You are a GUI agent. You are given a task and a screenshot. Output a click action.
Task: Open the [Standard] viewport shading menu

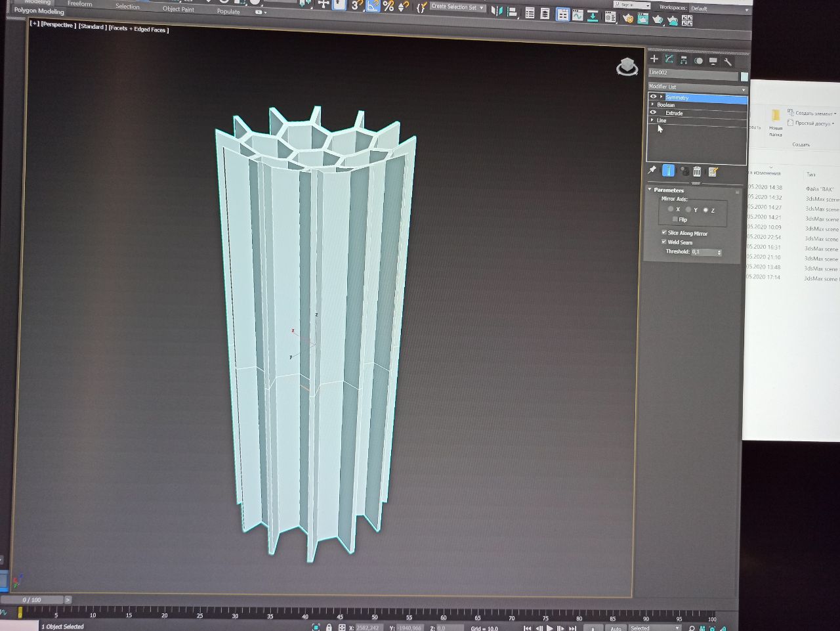click(x=93, y=27)
